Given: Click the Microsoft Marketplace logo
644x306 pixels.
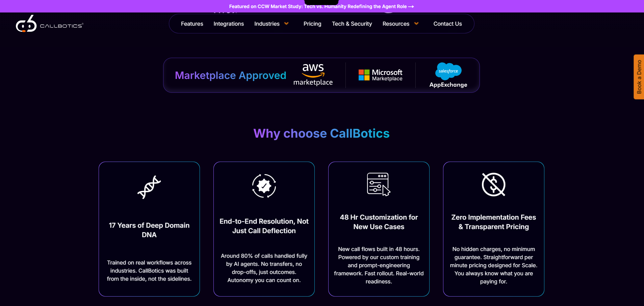Looking at the screenshot, I should tap(380, 75).
